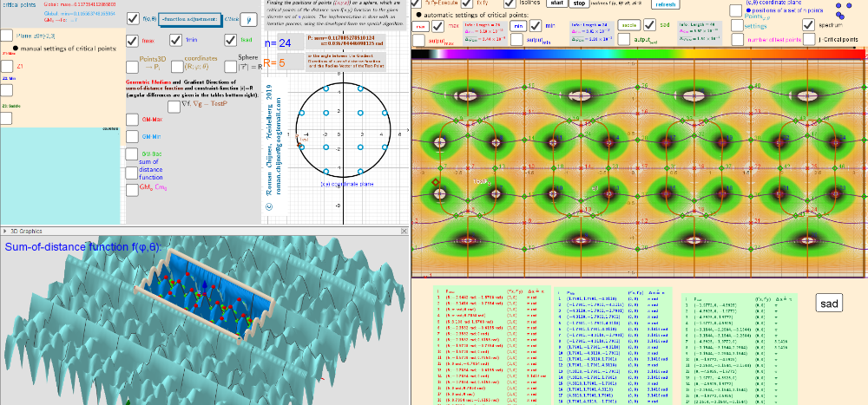Enable the Sphere |r|=R checkbox
The height and width of the screenshot is (405, 868).
pos(231,67)
